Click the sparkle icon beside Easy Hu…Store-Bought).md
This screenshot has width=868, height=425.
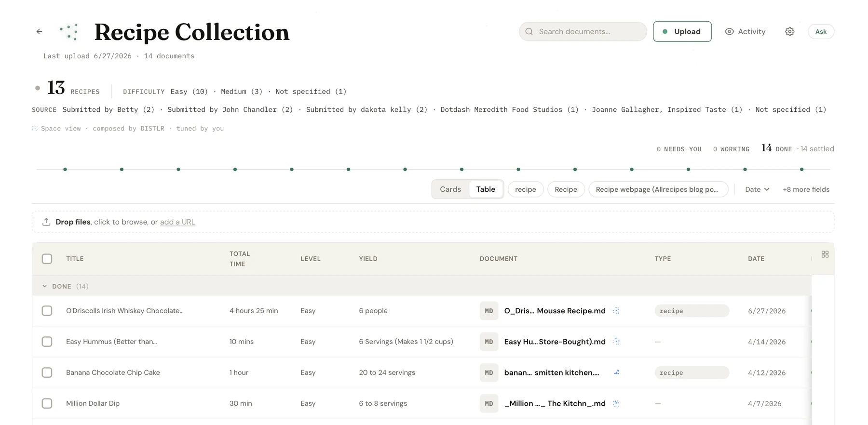point(616,342)
